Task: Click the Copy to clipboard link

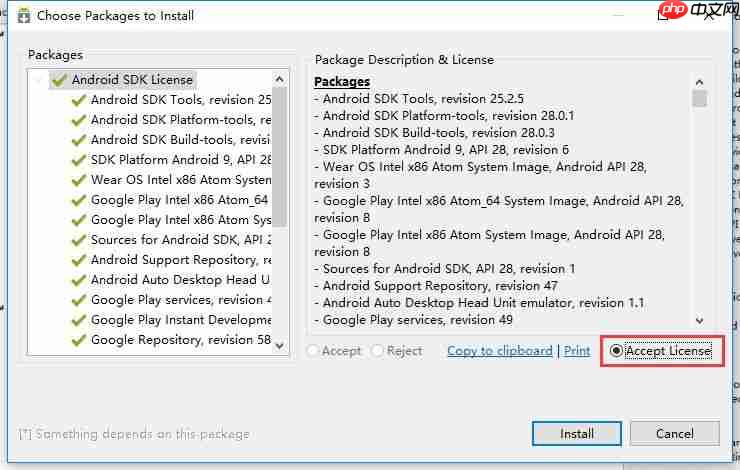Action: [x=499, y=351]
